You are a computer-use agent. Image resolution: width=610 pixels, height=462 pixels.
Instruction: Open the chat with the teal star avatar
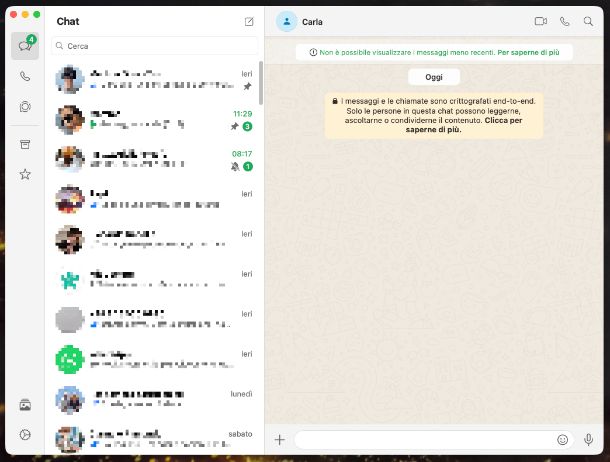coord(155,279)
